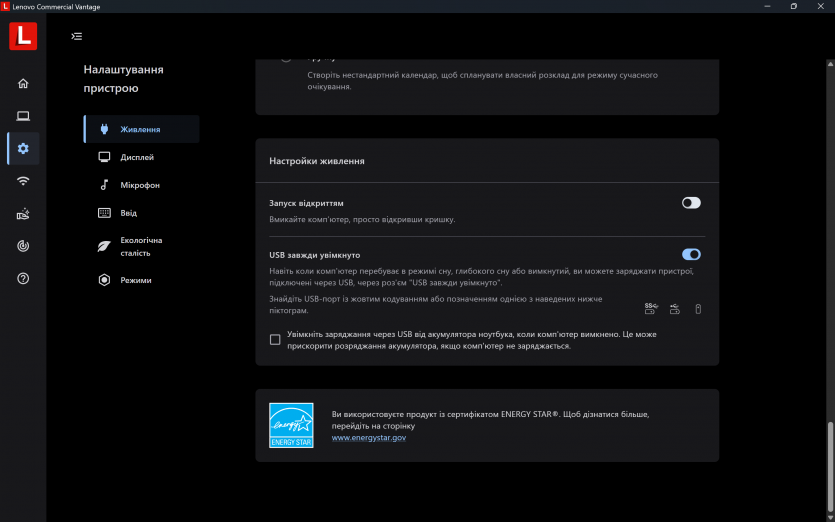Go to 'Екологічна сталість' section

[x=140, y=246]
